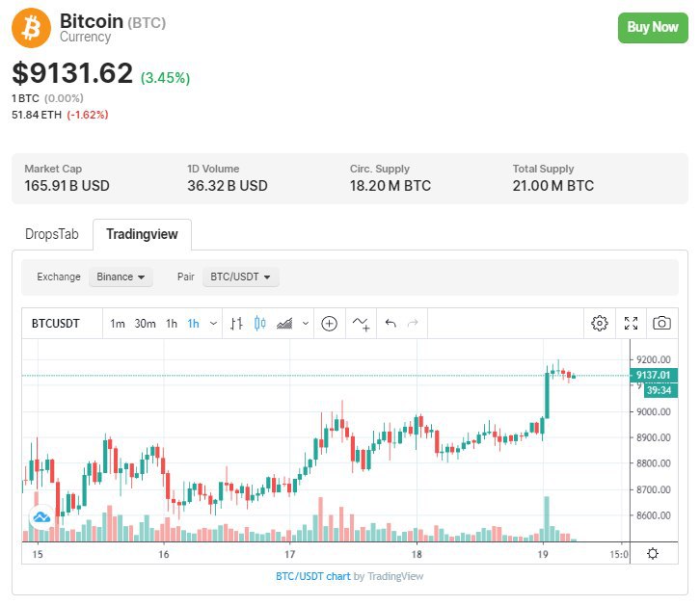The image size is (700, 606).
Task: Click the 51.84 ETH price text
Action: tap(37, 115)
